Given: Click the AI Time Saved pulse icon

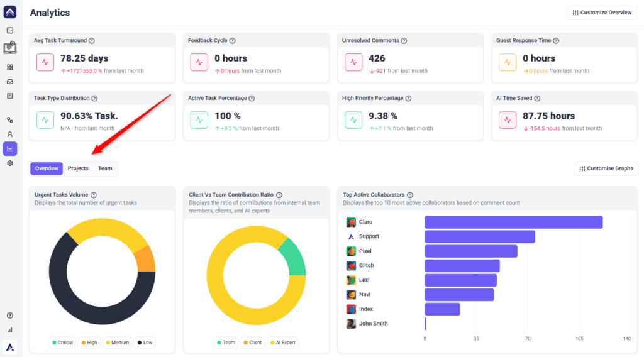Looking at the screenshot, I should tap(508, 120).
